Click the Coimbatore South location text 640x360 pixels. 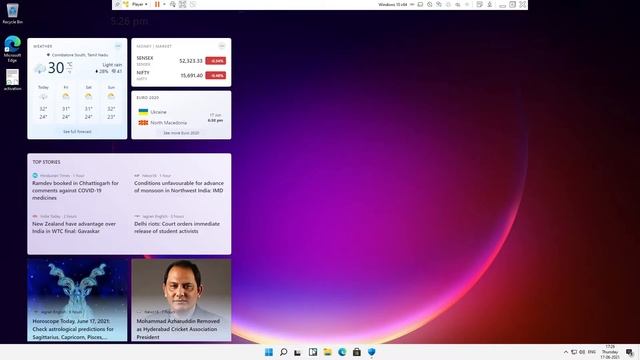(80, 55)
